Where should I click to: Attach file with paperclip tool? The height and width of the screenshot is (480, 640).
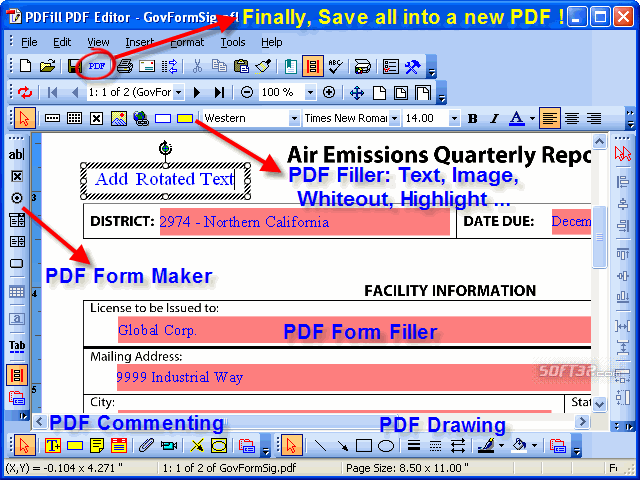(146, 445)
